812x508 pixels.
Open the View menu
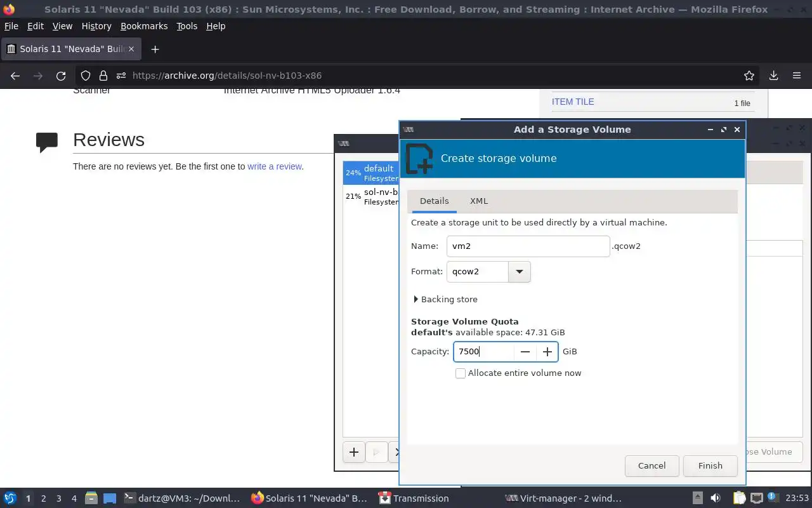pyautogui.click(x=62, y=26)
